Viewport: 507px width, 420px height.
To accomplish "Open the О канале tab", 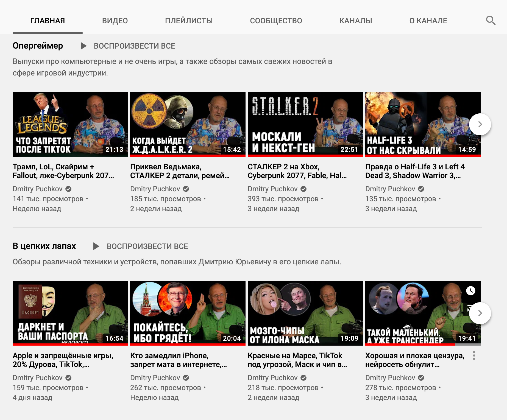I will (x=428, y=21).
